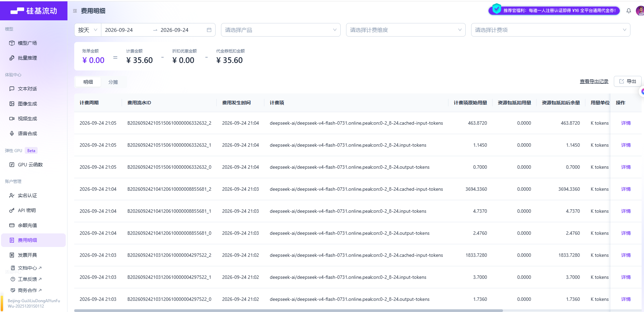Click the 余额充值 card icon
Image resolution: width=644 pixels, height=312 pixels.
pyautogui.click(x=12, y=225)
